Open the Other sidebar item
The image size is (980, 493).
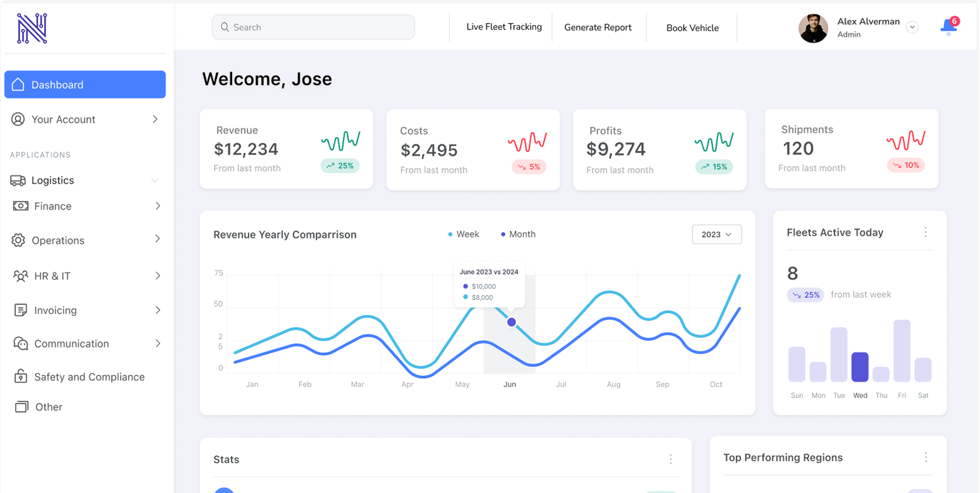pos(48,407)
